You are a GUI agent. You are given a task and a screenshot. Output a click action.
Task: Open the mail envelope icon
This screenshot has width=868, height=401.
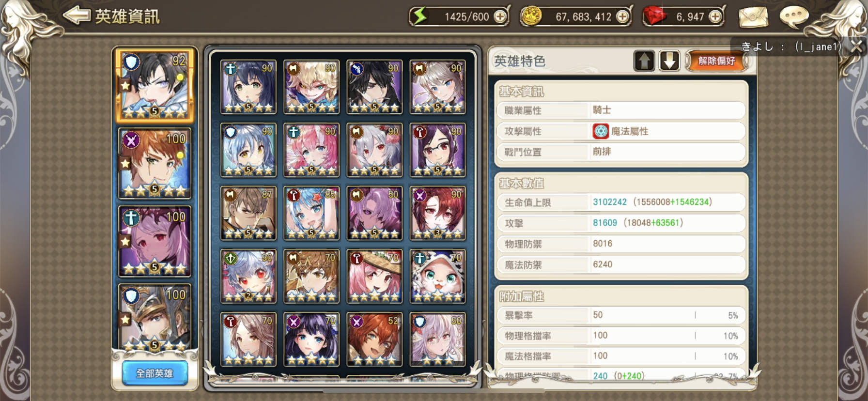point(753,17)
